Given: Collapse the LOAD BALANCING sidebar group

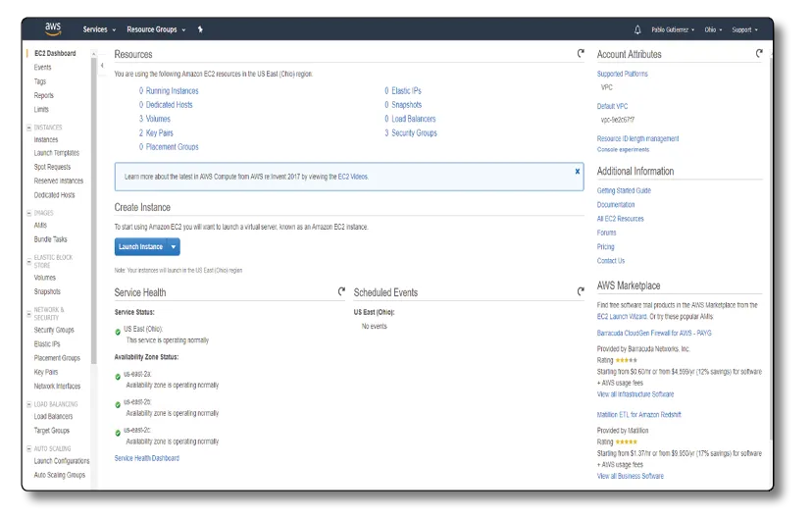Looking at the screenshot, I should tap(29, 404).
